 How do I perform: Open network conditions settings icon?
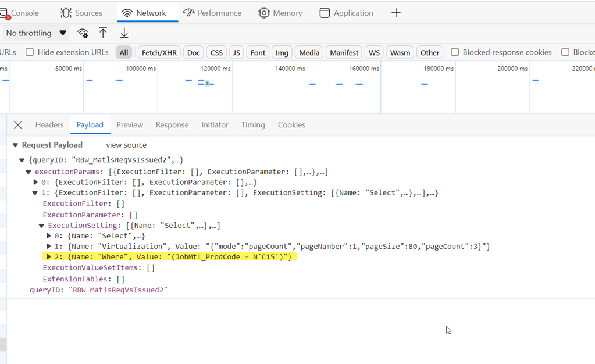pyautogui.click(x=83, y=33)
